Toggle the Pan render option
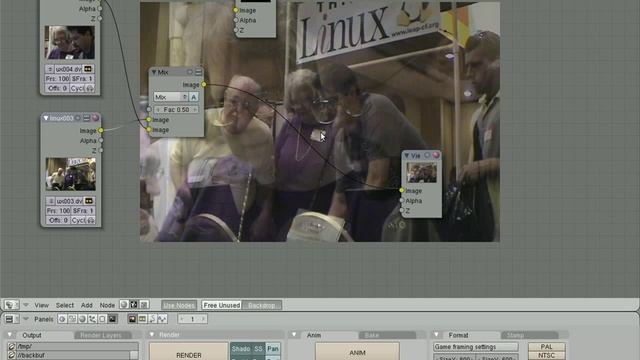The height and width of the screenshot is (360, 640). point(273,349)
